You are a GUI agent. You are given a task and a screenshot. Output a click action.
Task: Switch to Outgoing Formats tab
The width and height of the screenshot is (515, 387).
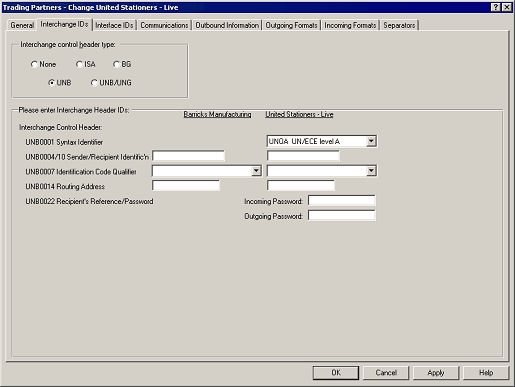[291, 25]
